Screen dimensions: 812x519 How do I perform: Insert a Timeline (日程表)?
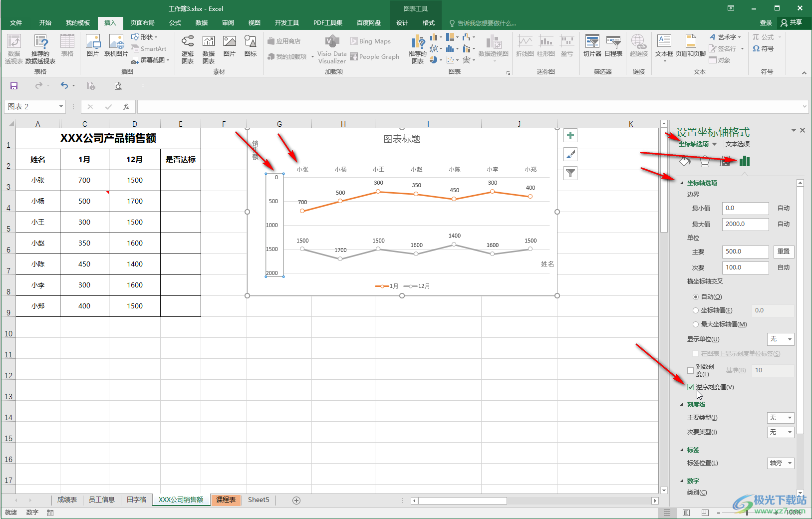click(613, 45)
